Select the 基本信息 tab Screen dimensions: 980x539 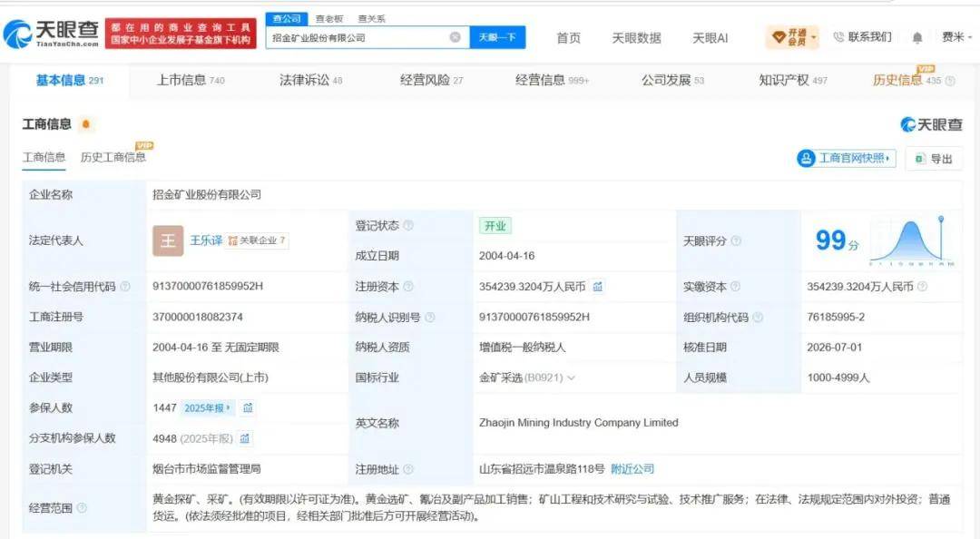[69, 80]
